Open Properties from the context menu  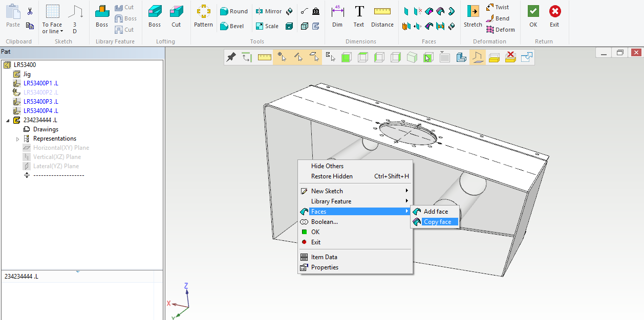(325, 267)
